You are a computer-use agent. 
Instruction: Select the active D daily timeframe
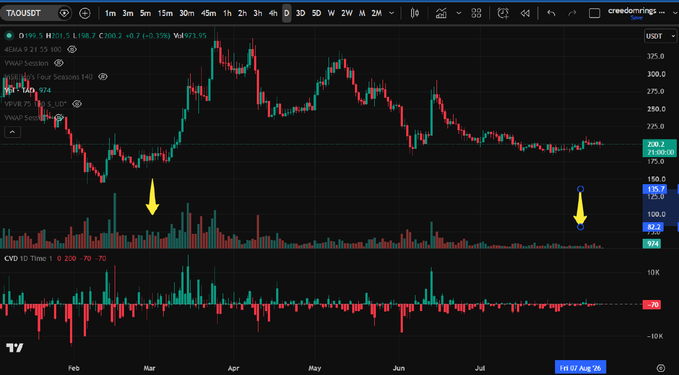(287, 13)
